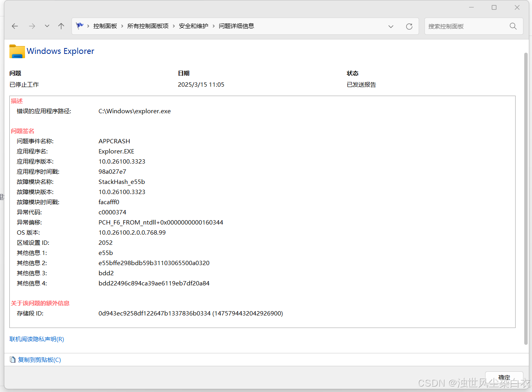532x392 pixels.
Task: Select OS version 10.0.26100.2.0.0.768.99
Action: 132,233
